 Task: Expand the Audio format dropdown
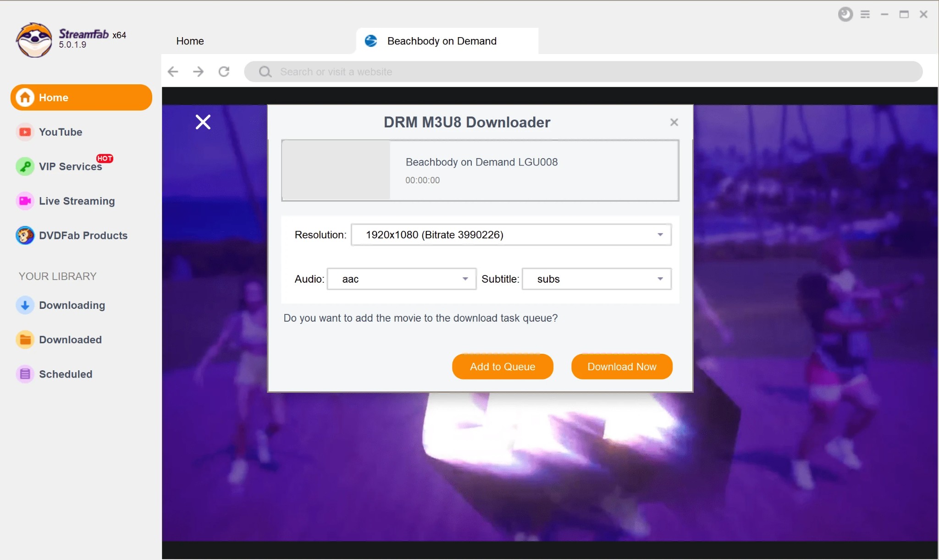tap(465, 279)
